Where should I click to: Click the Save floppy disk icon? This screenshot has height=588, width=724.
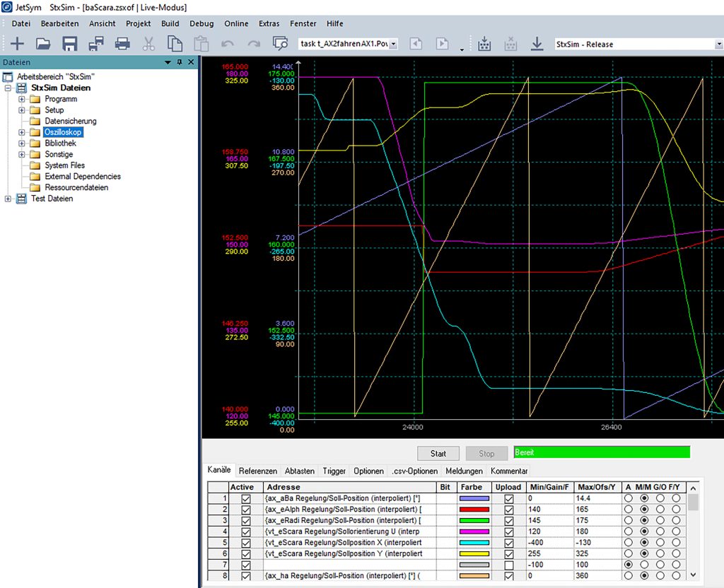(69, 44)
